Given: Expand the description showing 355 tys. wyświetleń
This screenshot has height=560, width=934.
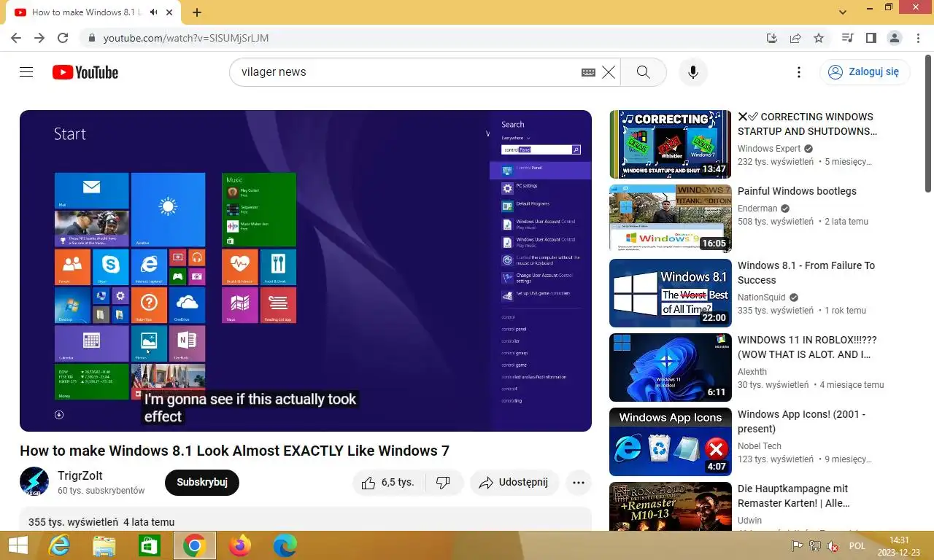Looking at the screenshot, I should [306, 521].
